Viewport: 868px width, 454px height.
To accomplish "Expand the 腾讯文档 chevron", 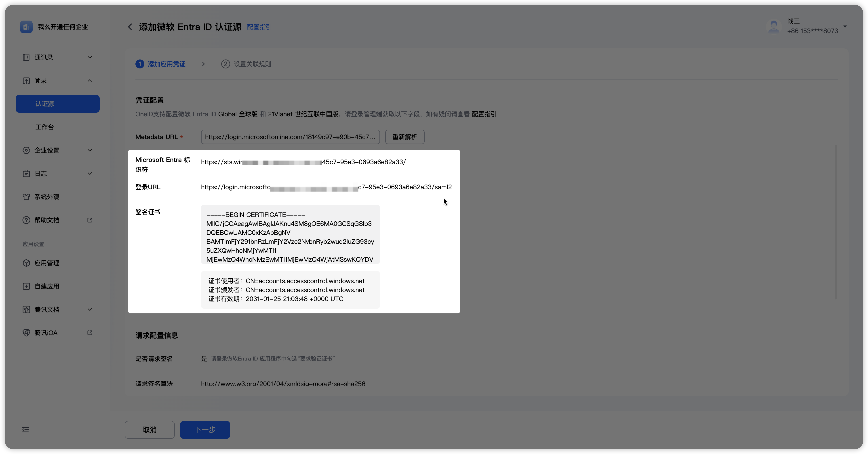I will click(90, 310).
